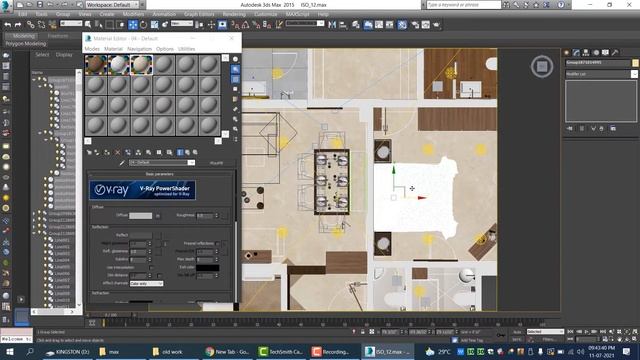Activate the Select and Rotate tool

pos(144,25)
